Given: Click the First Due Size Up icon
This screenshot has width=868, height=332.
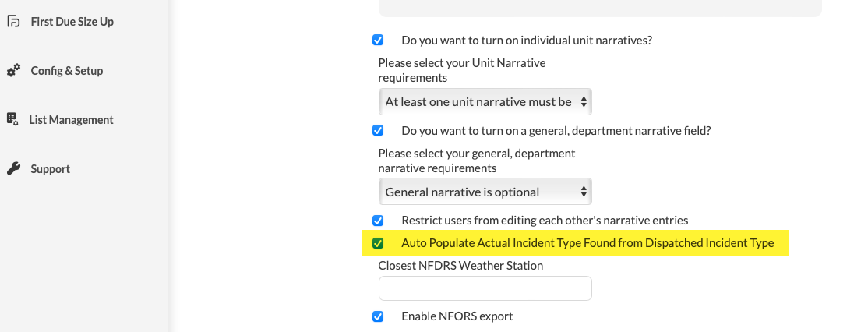Looking at the screenshot, I should [x=14, y=22].
